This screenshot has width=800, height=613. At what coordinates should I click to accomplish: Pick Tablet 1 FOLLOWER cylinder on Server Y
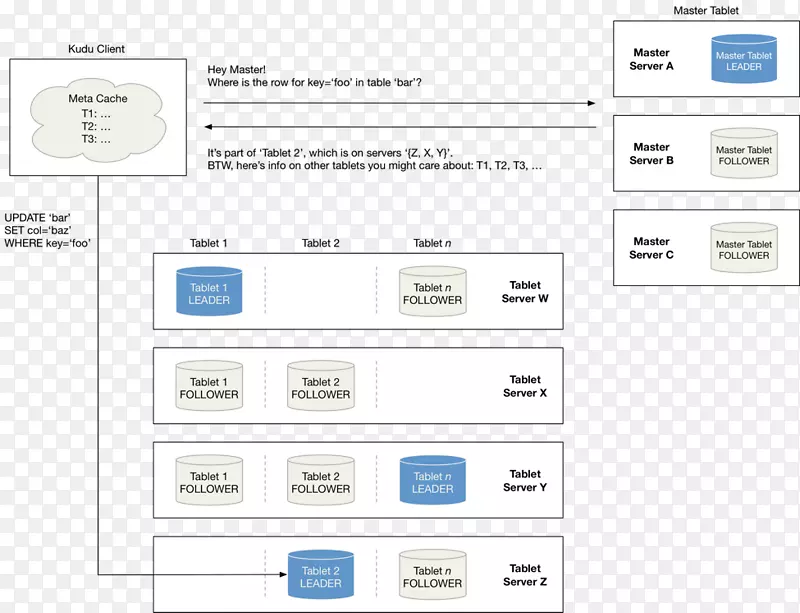point(209,480)
